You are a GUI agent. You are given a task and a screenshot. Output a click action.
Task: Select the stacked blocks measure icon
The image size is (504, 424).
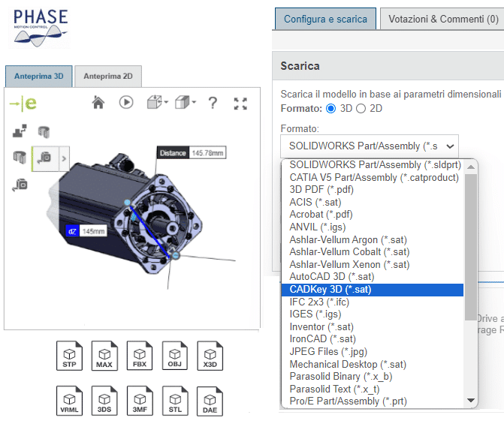tap(20, 131)
